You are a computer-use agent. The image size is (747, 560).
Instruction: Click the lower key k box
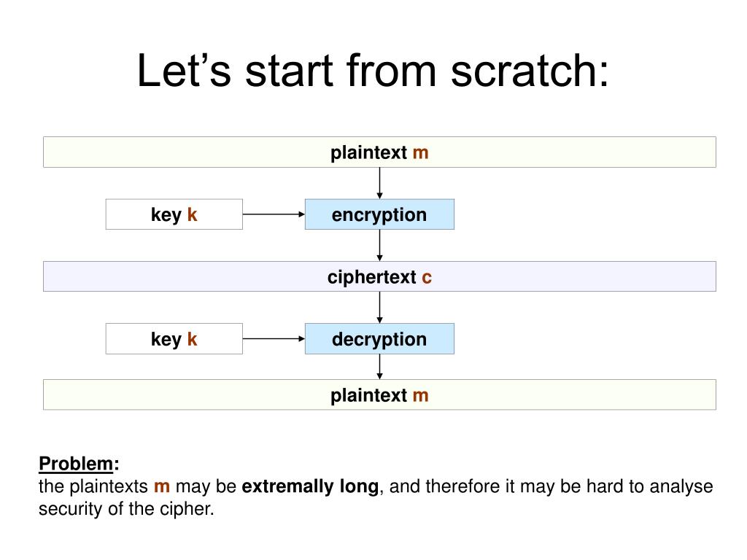tap(174, 338)
